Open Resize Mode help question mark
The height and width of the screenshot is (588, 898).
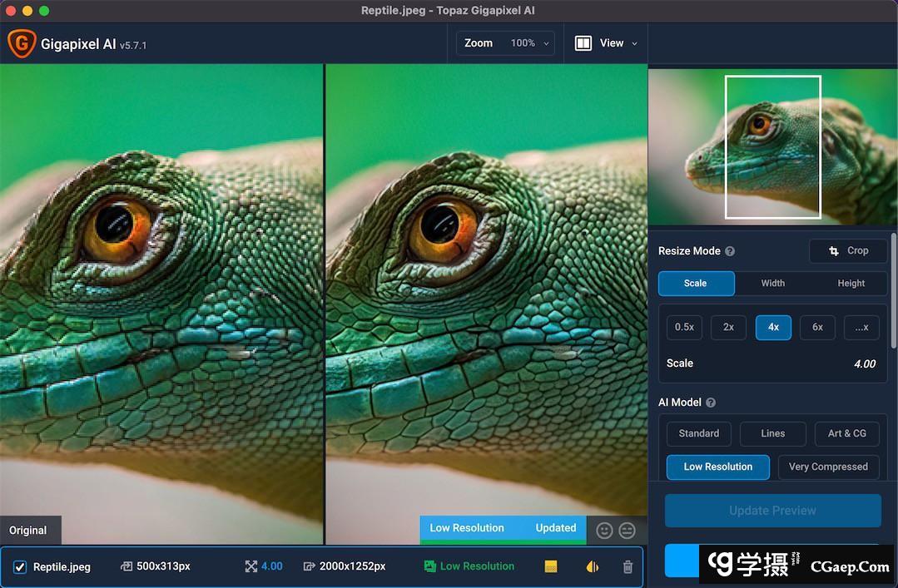point(730,251)
